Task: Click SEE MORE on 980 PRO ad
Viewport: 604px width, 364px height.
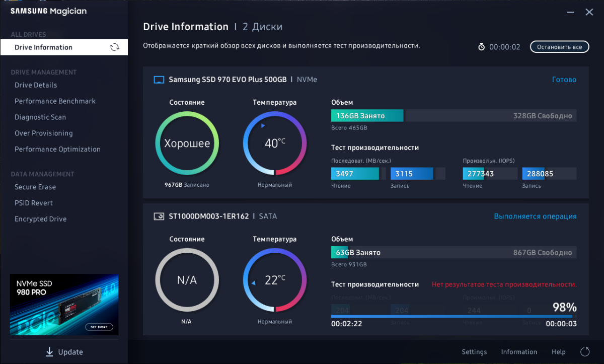Action: [99, 327]
